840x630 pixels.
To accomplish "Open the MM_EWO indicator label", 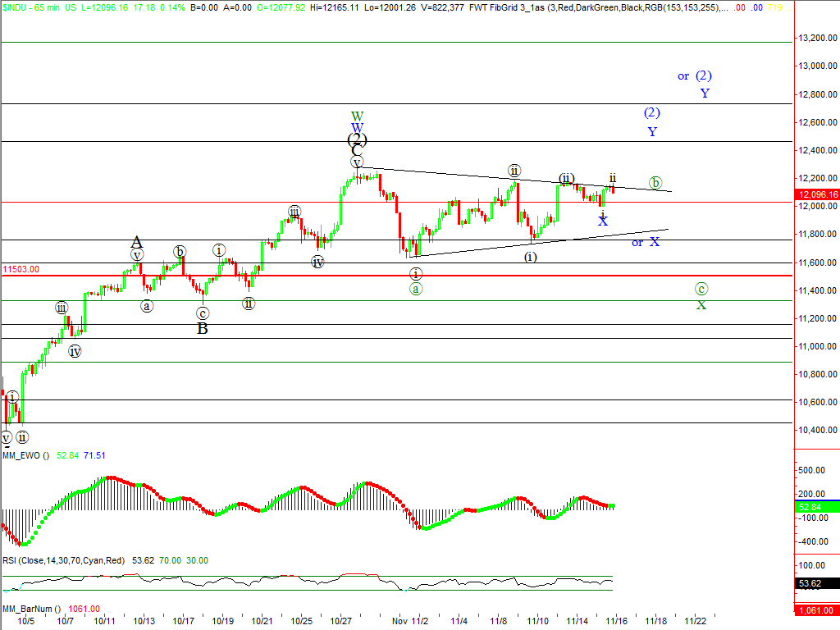I will 26,455.
